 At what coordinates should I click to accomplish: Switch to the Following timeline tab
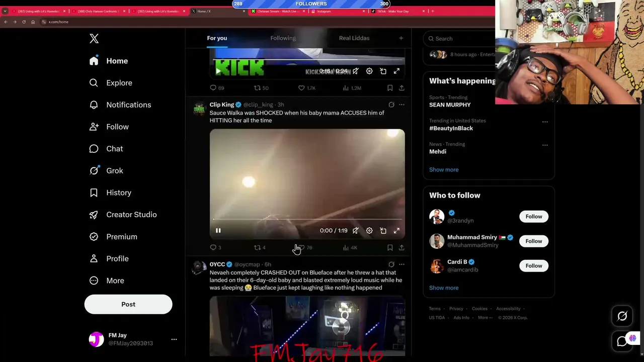[x=283, y=38]
